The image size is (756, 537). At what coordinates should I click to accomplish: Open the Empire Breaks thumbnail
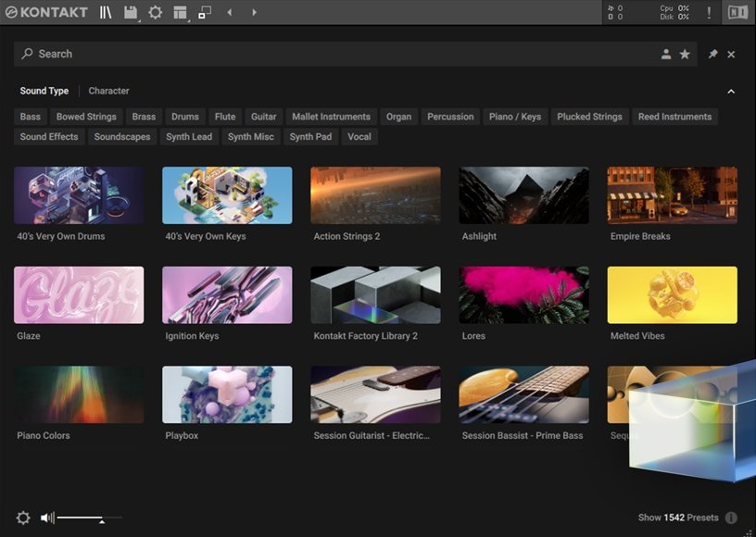(x=672, y=195)
